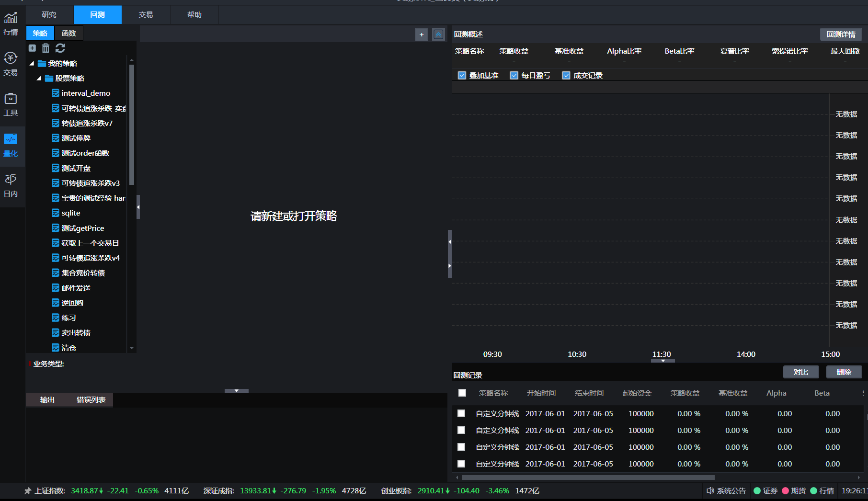Click the strategy tree vertical scrollbar

click(x=132, y=125)
